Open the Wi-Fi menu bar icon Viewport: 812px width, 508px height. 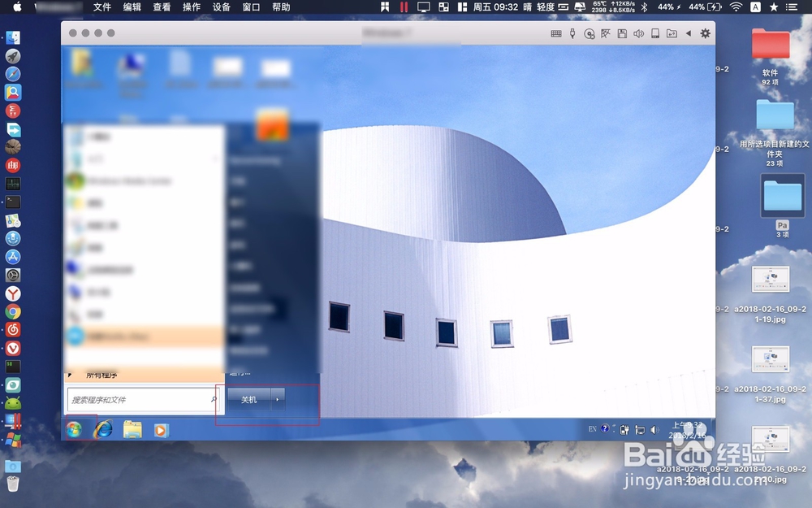coord(736,7)
